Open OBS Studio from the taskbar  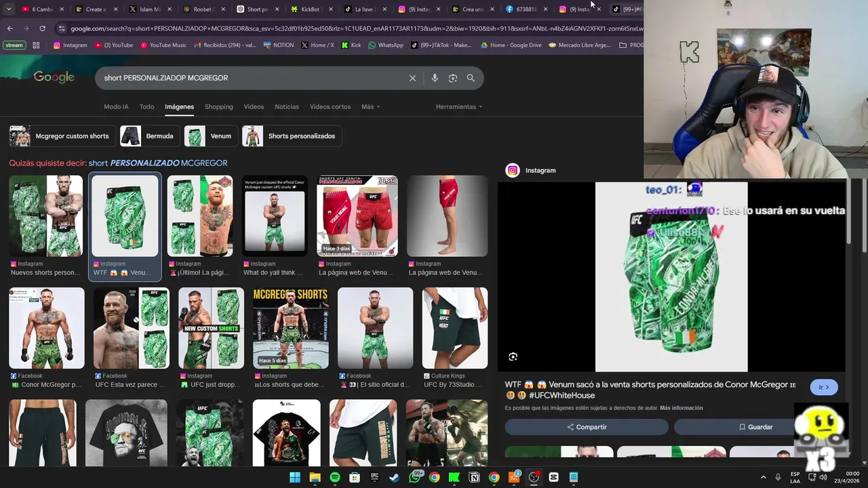pos(534,477)
